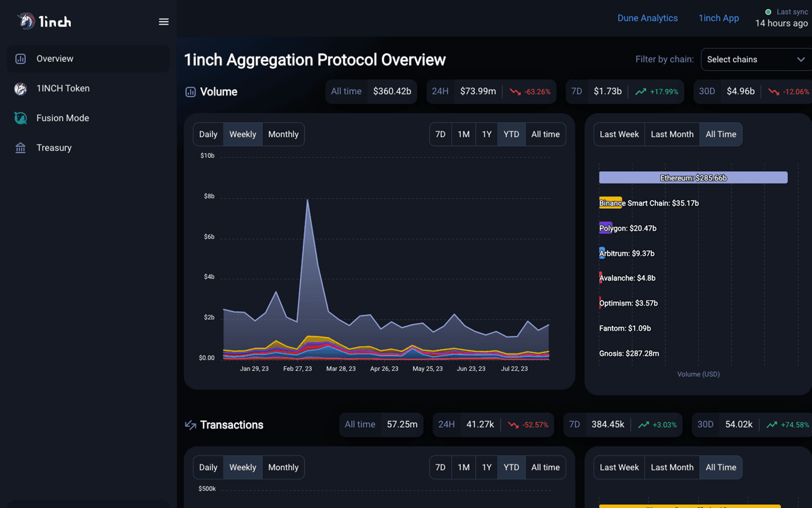Click the Volume 24H downtrend arrow icon

515,91
